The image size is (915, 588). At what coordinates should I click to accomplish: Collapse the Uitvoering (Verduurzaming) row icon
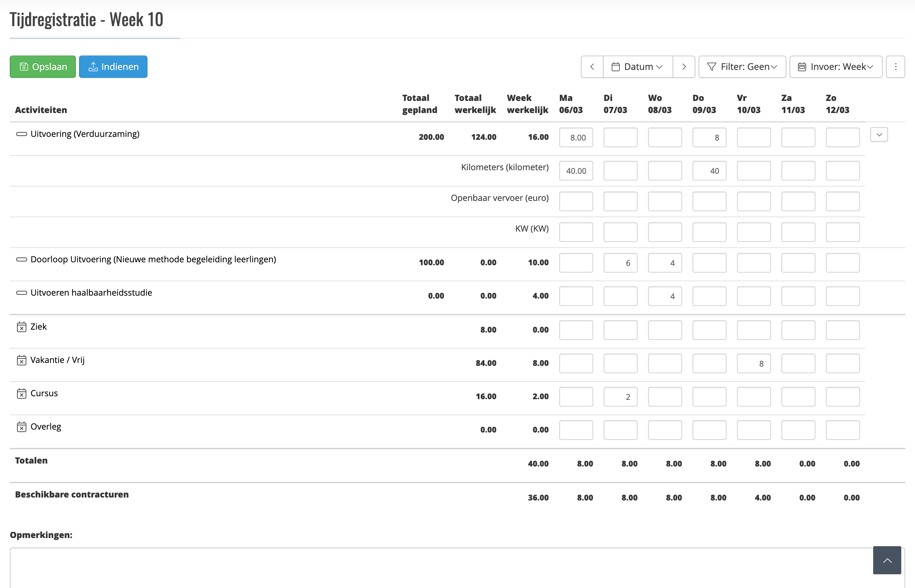21,134
